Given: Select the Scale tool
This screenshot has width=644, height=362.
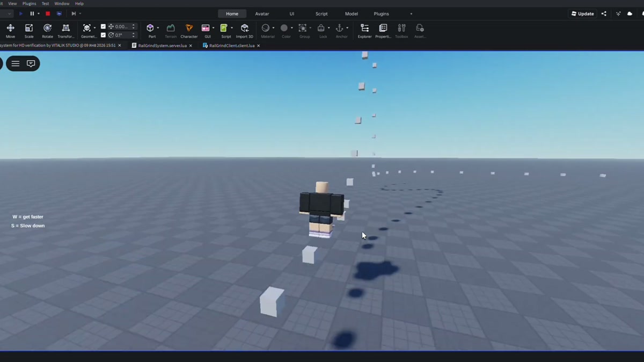Looking at the screenshot, I should [x=29, y=30].
